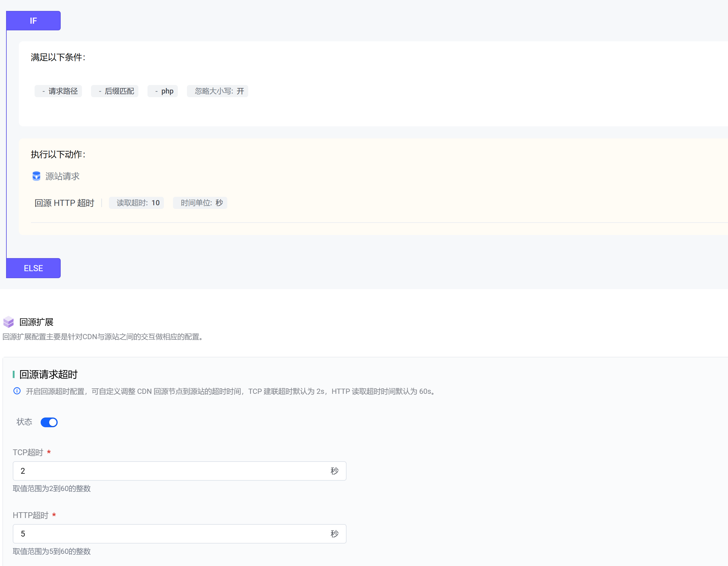The image size is (728, 566).
Task: Click the 回源扩展 purple cube icon
Action: click(8, 322)
